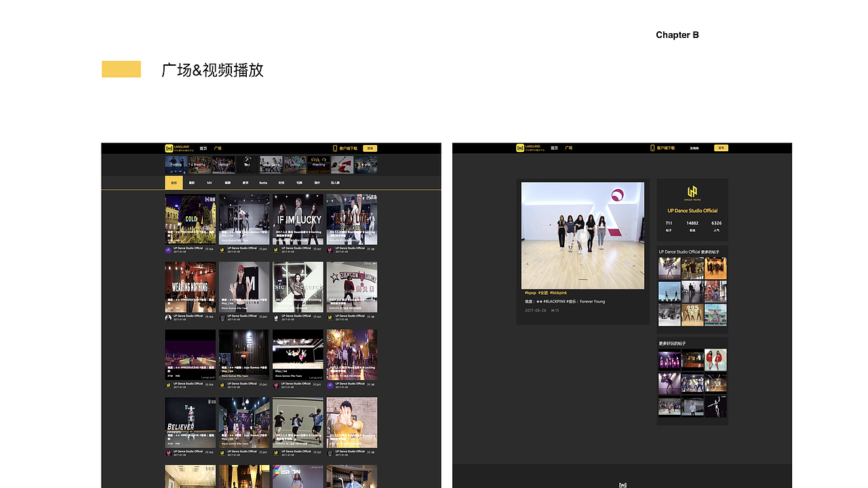Image resolution: width=868 pixels, height=488 pixels.
Task: Click the UP Unique People logo in profile card
Action: click(692, 192)
